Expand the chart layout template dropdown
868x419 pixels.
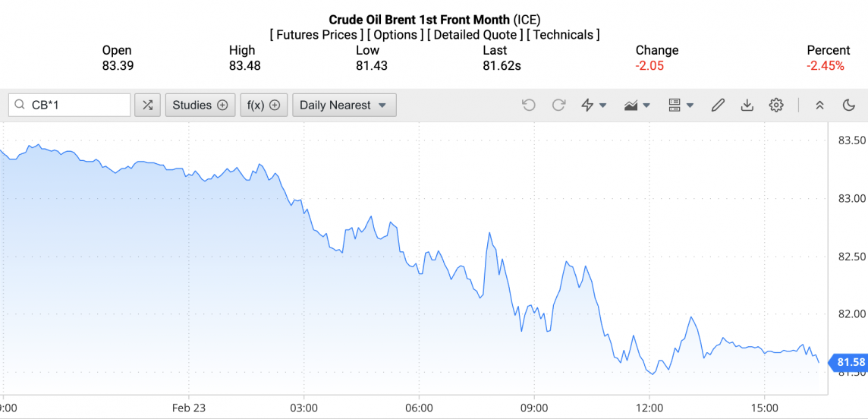click(681, 106)
